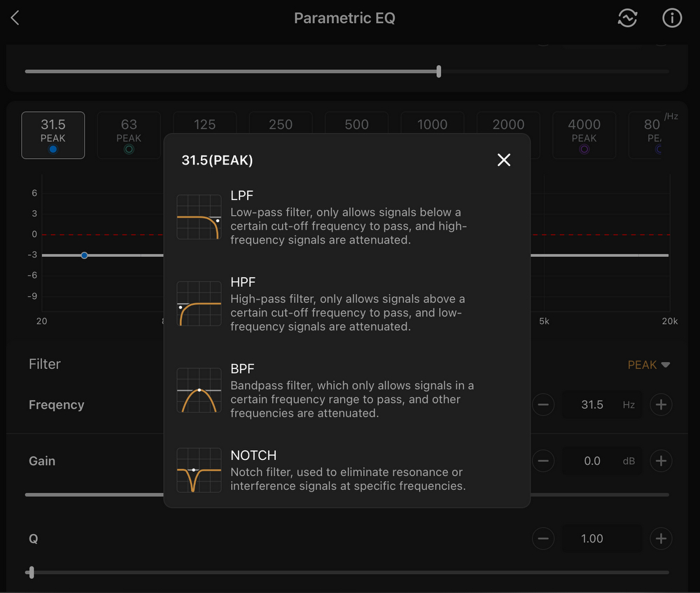This screenshot has height=593, width=700.
Task: Open the EQ sync curve icon
Action: point(627,18)
